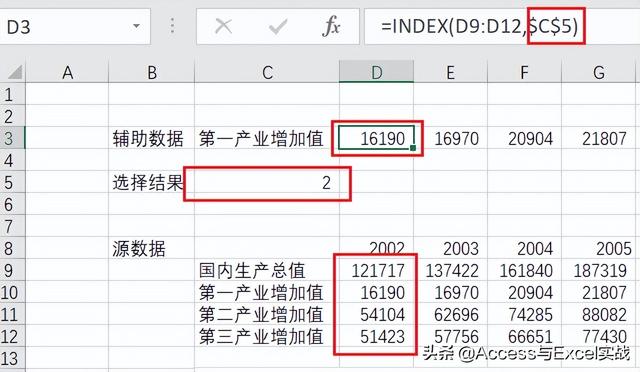Screen dimensions: 640x372
Task: Select cell D11 with value 54104
Action: (376, 314)
